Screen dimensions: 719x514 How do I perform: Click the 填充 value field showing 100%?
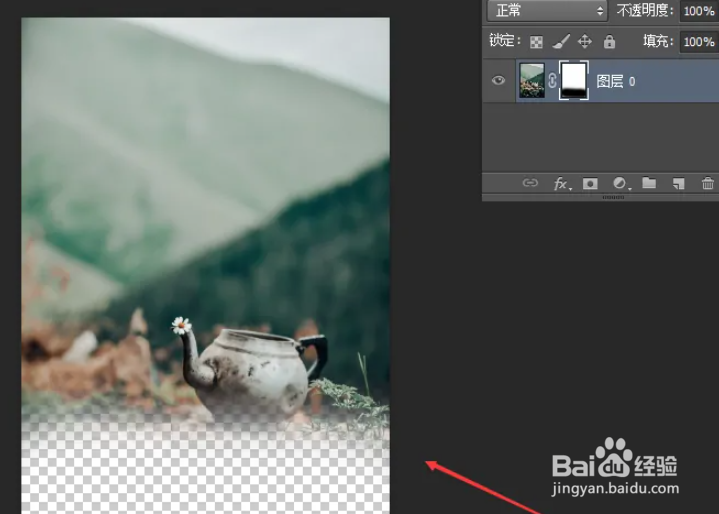tap(699, 42)
